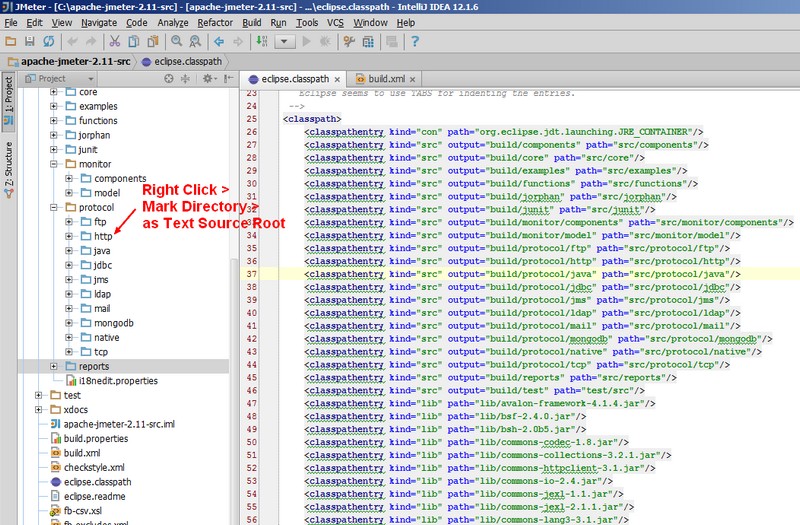Expand the test folder
Image resolution: width=800 pixels, height=525 pixels.
coord(39,395)
